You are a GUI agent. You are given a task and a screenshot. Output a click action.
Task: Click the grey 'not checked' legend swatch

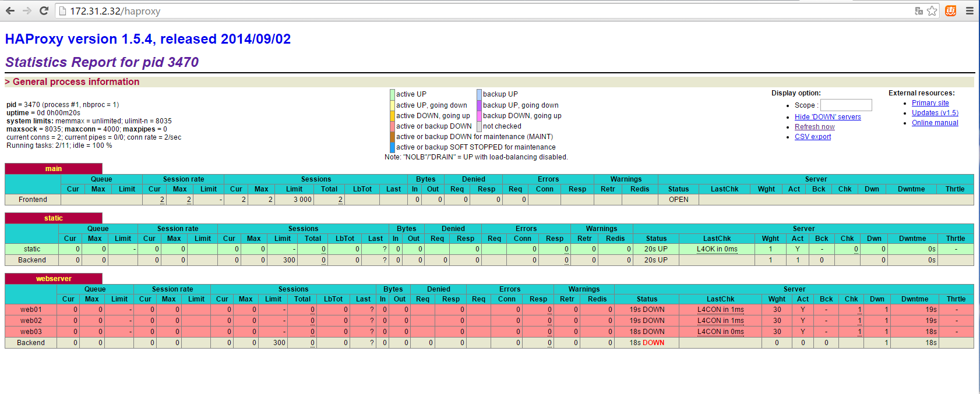[x=479, y=126]
